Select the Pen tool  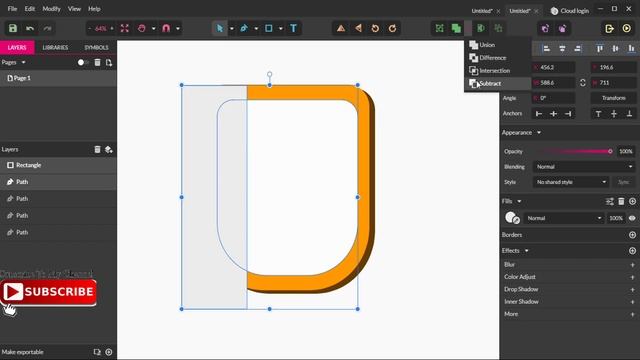pos(244,28)
